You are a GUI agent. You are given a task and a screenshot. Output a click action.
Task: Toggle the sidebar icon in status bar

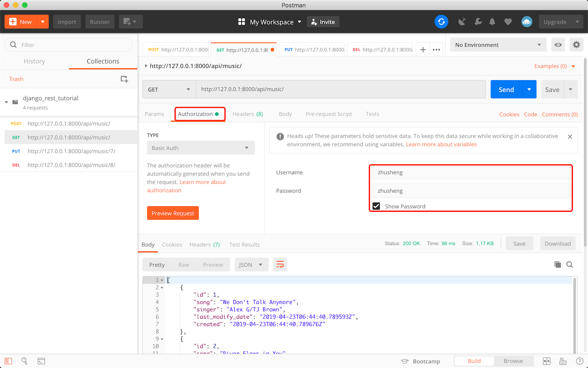pyautogui.click(x=8, y=361)
